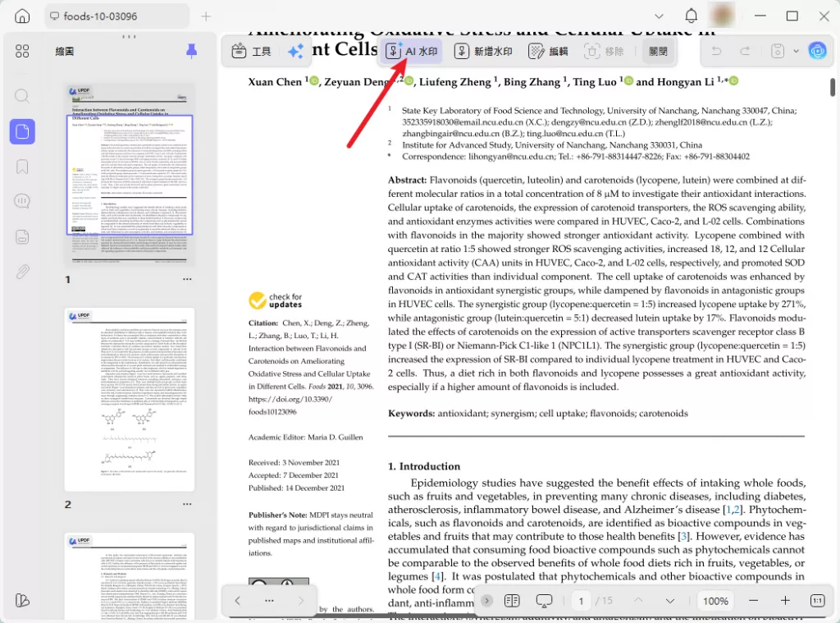Select the page thumbnails panel icon

[22, 131]
